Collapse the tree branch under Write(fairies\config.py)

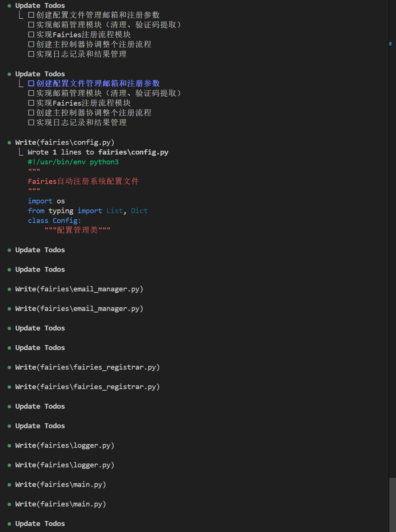pyautogui.click(x=21, y=152)
